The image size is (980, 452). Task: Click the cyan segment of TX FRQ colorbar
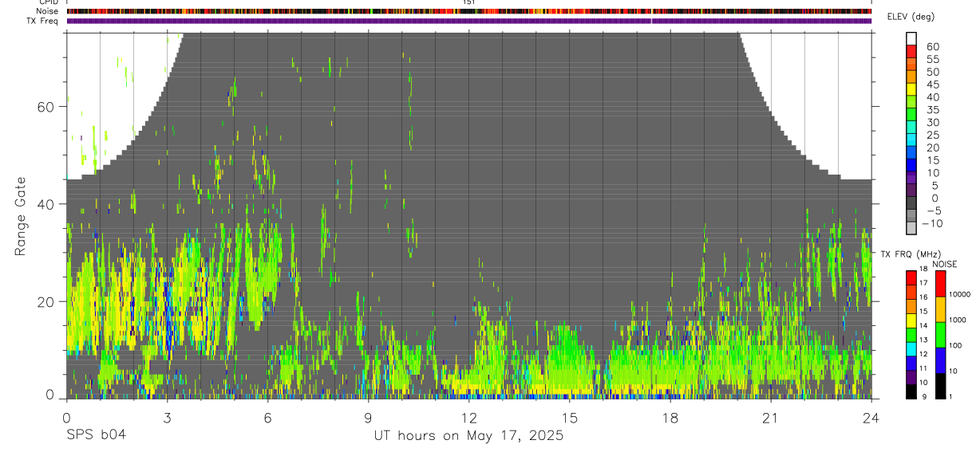(911, 348)
